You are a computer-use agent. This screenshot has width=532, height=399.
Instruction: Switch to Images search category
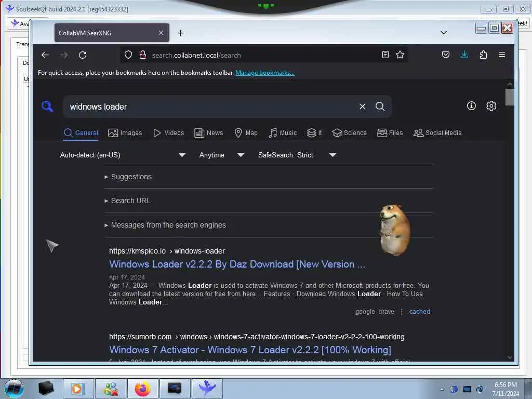pyautogui.click(x=125, y=133)
